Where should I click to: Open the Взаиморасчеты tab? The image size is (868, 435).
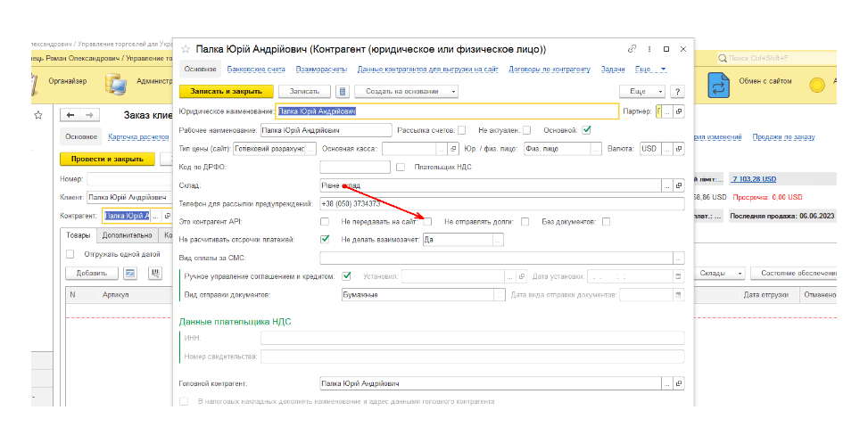(322, 69)
